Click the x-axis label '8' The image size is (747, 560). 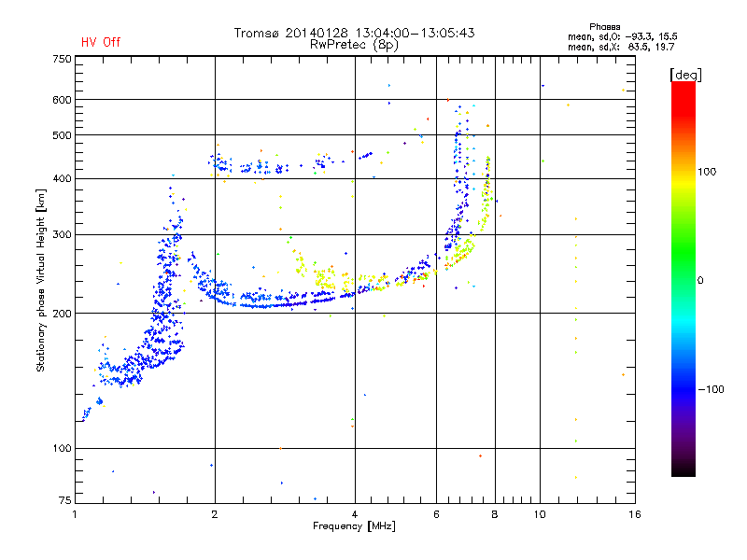click(495, 514)
